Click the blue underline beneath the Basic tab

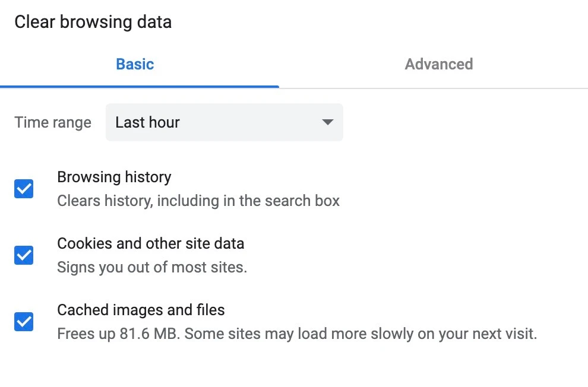[x=140, y=87]
